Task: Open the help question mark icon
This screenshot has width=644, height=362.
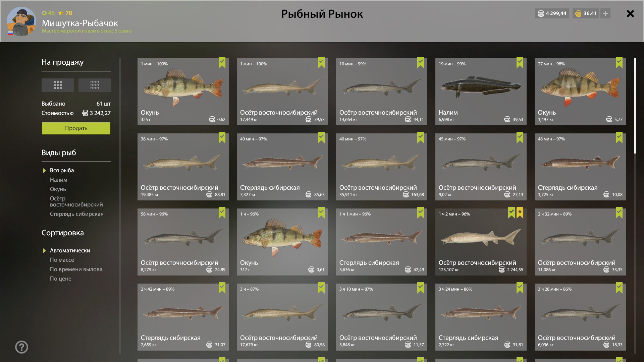Action: (21, 347)
